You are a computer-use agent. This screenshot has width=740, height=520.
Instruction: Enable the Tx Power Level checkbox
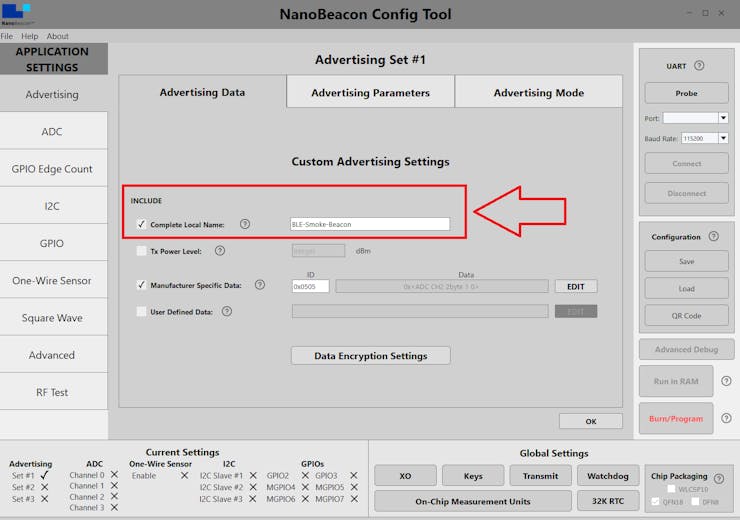(x=141, y=251)
